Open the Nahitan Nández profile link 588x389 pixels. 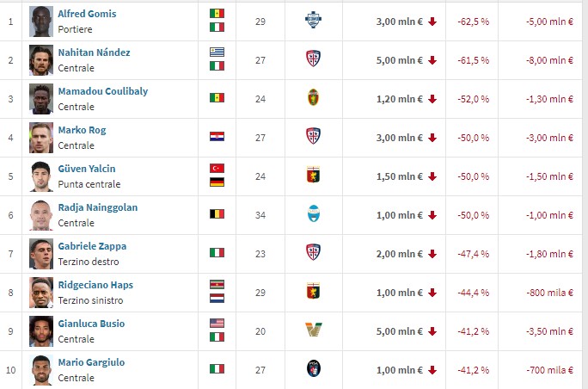(x=94, y=52)
